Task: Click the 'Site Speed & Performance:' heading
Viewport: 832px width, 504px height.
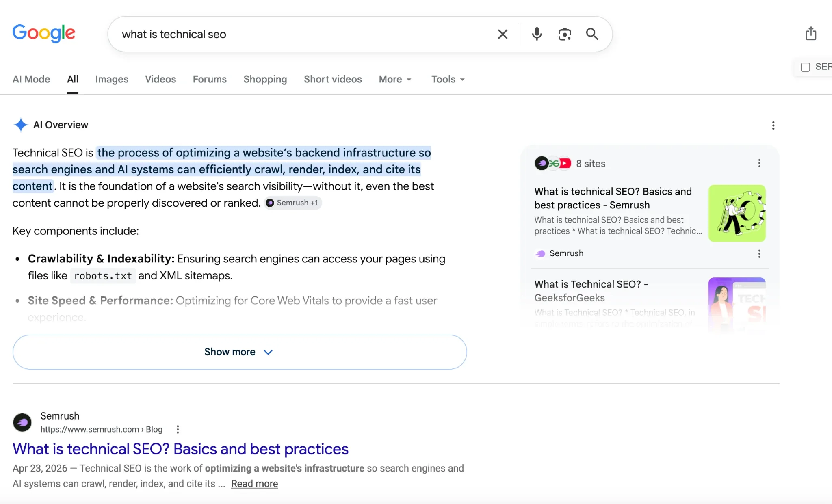Action: coord(100,301)
